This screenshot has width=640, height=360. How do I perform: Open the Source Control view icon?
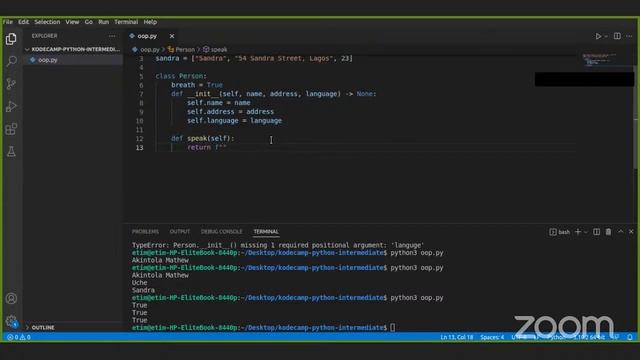(11, 84)
